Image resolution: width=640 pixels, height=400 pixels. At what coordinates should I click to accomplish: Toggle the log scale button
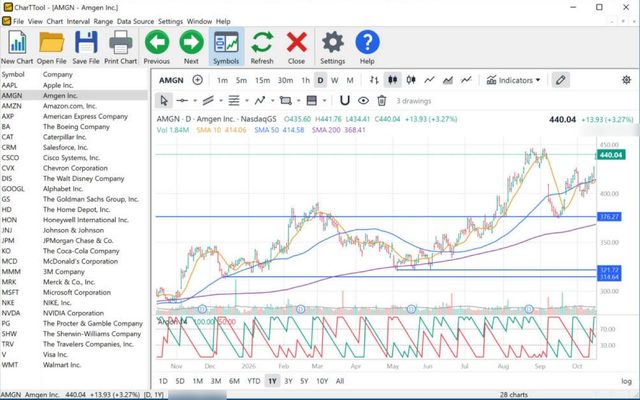pos(626,381)
